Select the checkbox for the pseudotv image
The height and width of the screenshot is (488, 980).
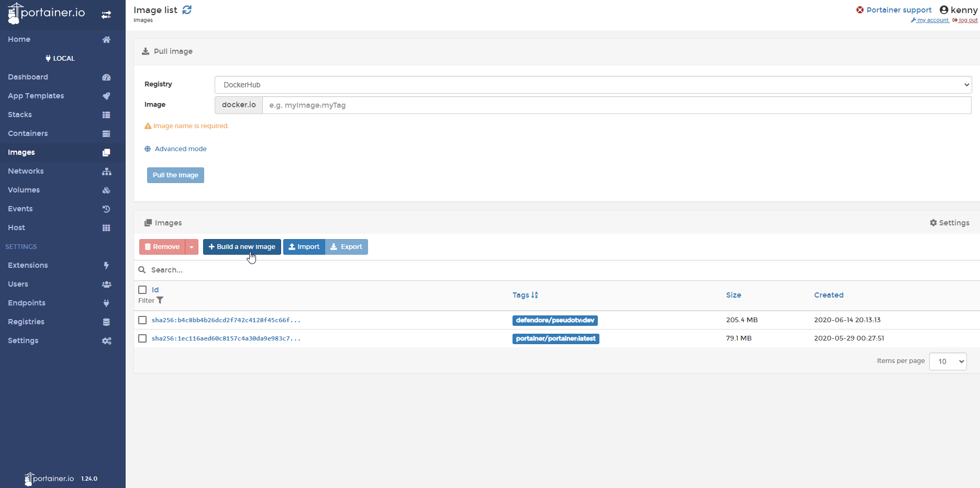coord(142,320)
